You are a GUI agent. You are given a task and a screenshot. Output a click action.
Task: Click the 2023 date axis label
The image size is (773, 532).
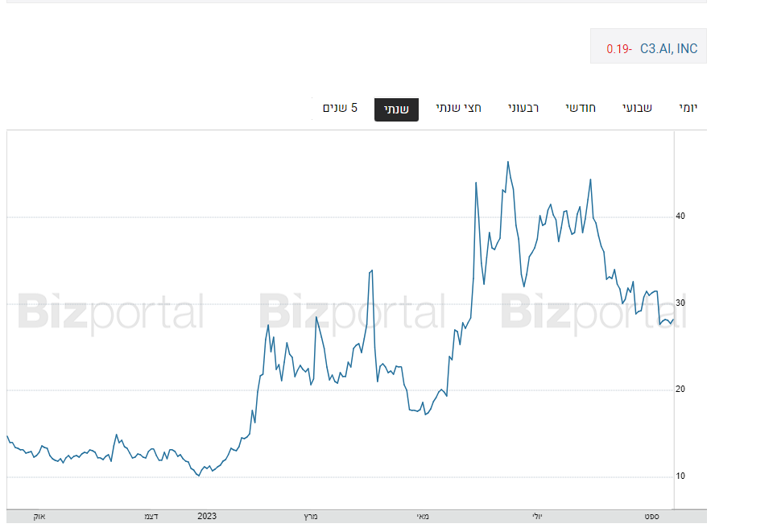point(207,516)
